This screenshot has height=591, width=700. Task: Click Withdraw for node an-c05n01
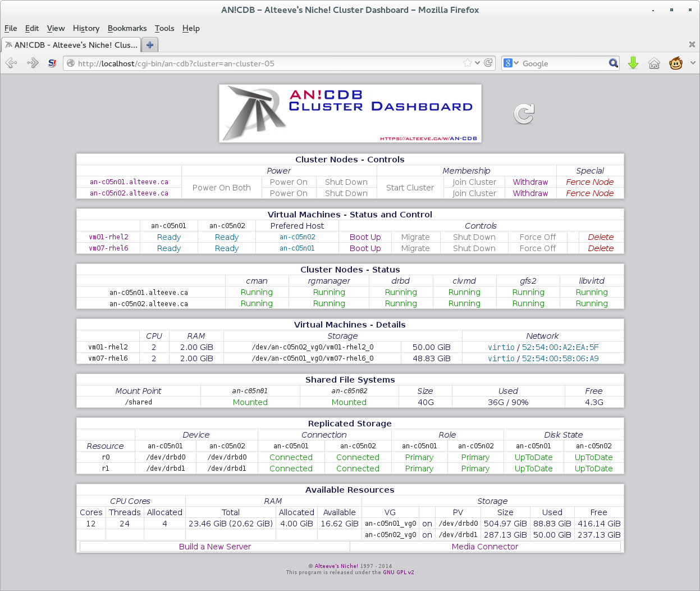(530, 182)
